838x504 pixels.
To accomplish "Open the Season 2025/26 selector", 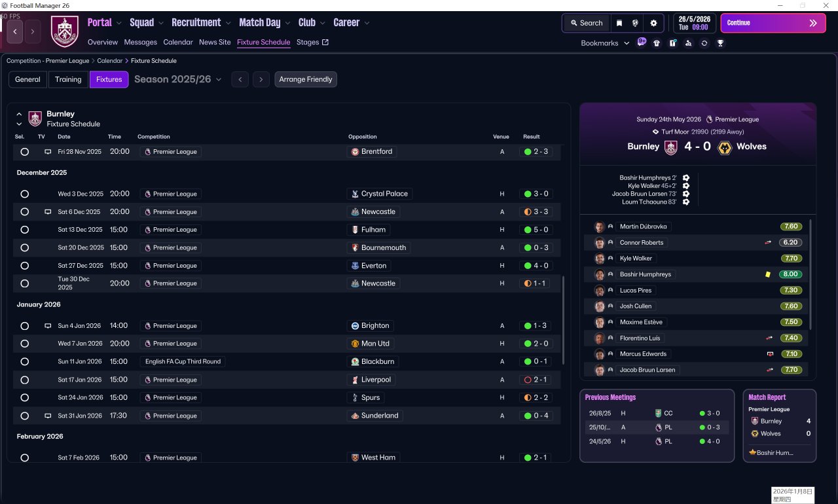I will (x=178, y=80).
